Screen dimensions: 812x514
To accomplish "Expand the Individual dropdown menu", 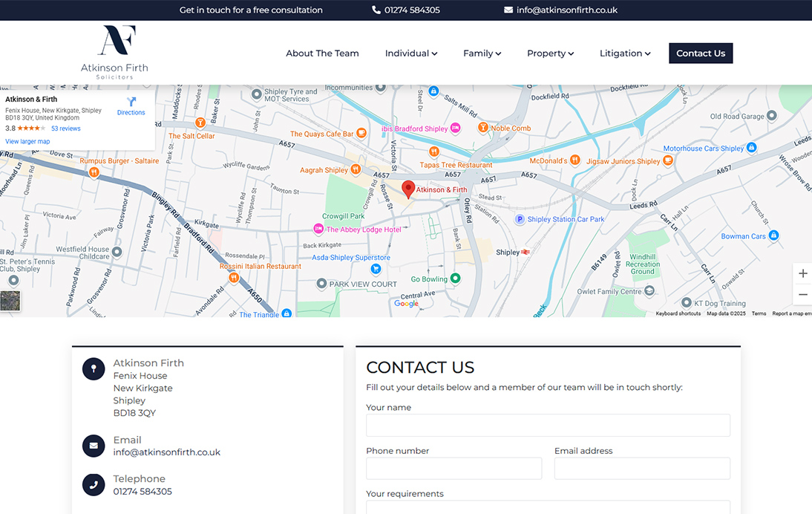I will [410, 53].
